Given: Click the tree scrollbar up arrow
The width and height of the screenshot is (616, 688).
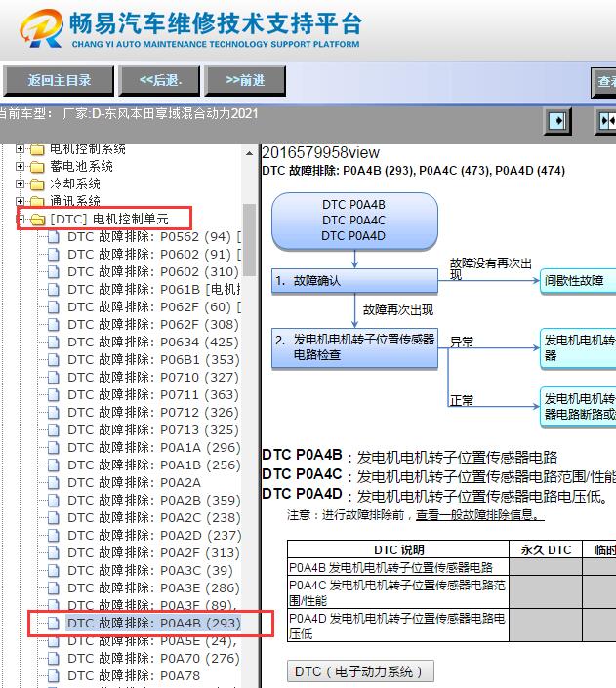Looking at the screenshot, I should 249,153.
